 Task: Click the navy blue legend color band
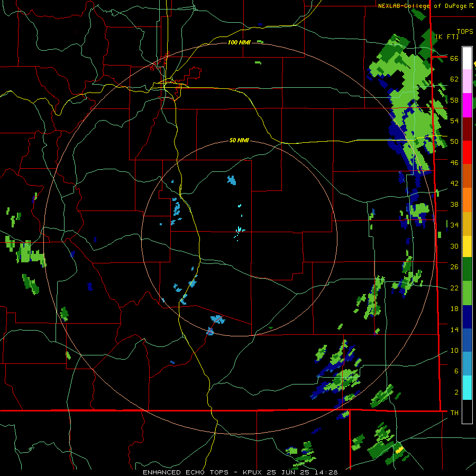pyautogui.click(x=467, y=317)
